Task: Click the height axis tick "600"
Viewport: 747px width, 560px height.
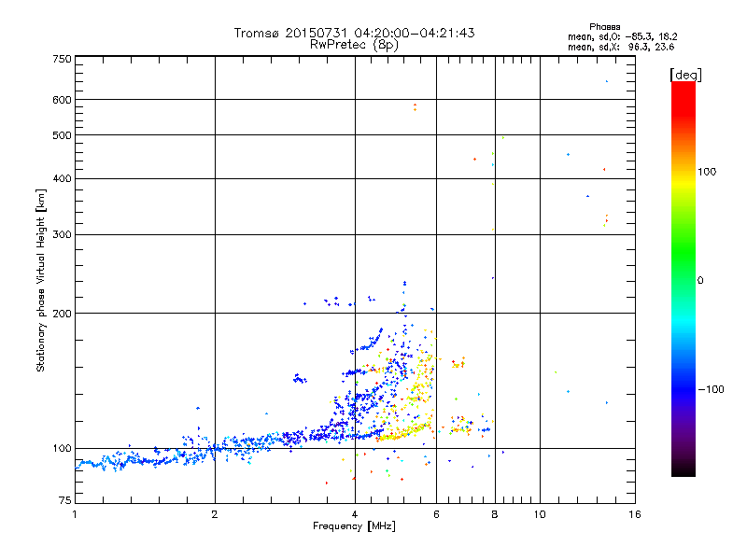Action: (x=62, y=100)
